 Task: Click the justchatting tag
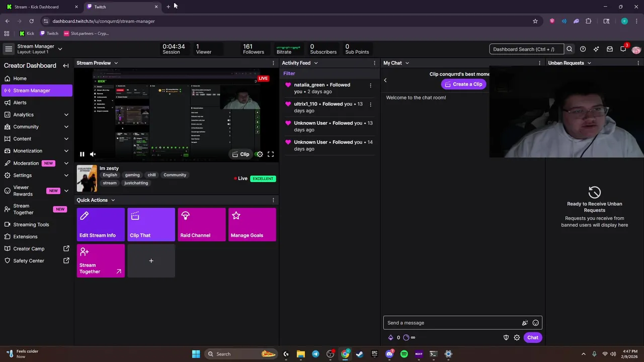click(x=136, y=183)
